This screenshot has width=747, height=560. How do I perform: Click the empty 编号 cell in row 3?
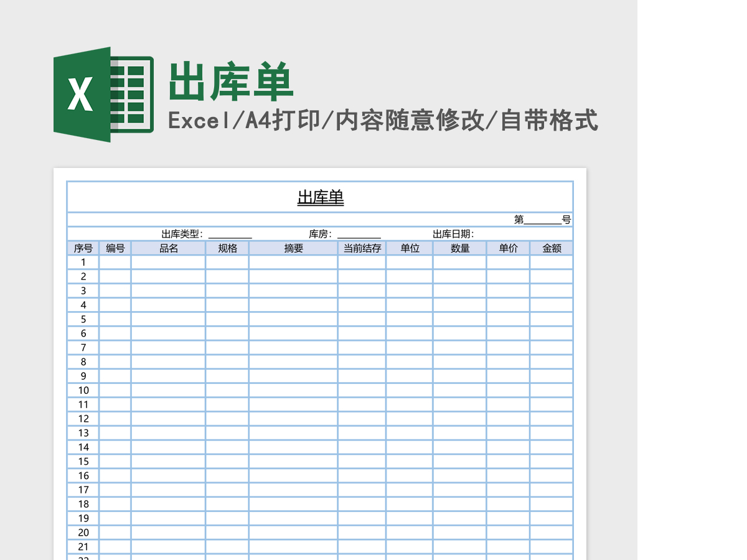(x=115, y=291)
